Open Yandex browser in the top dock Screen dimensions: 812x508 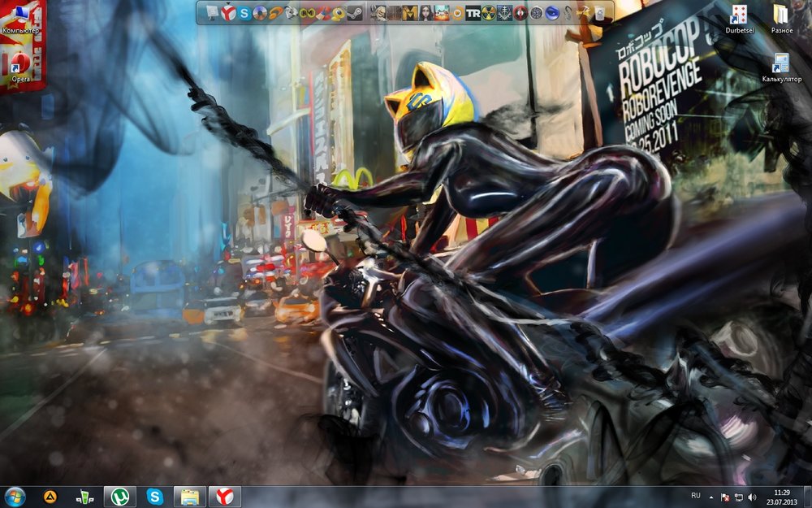228,12
